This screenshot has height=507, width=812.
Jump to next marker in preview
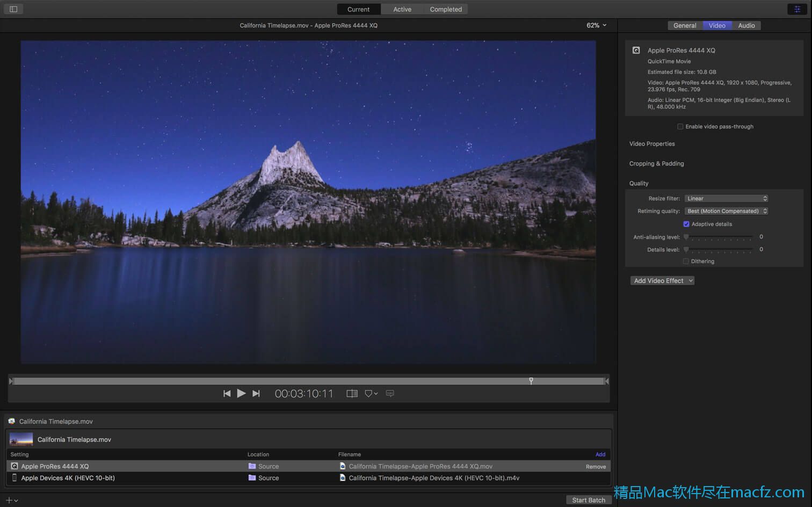[256, 394]
